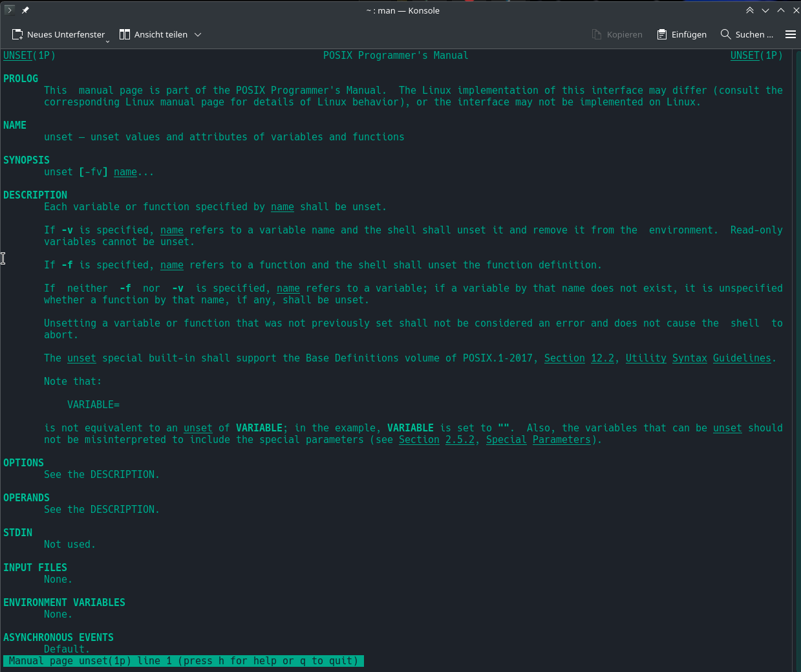This screenshot has height=672, width=801.
Task: Click the keep-above double chevron icon
Action: (x=749, y=10)
